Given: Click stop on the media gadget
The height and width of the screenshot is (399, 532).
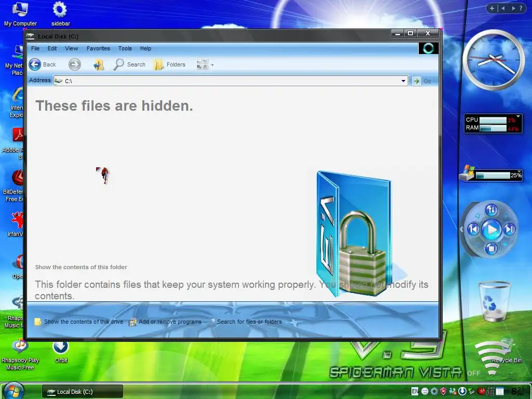Looking at the screenshot, I should point(491,249).
